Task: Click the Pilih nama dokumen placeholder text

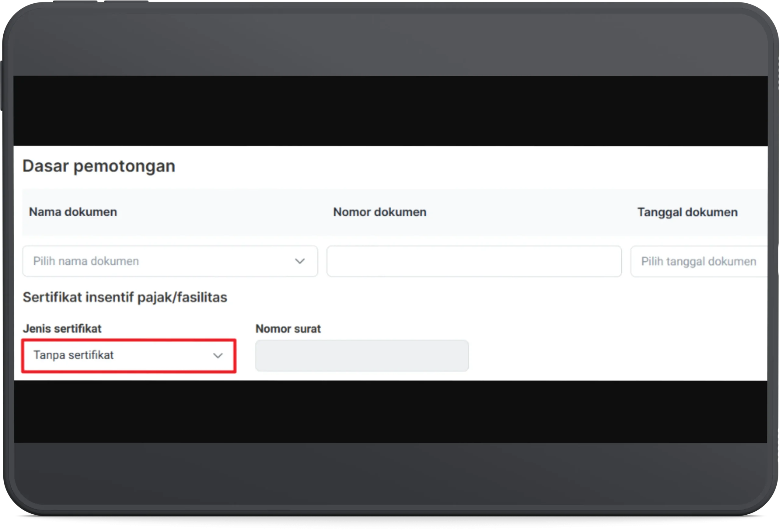Action: (x=86, y=261)
